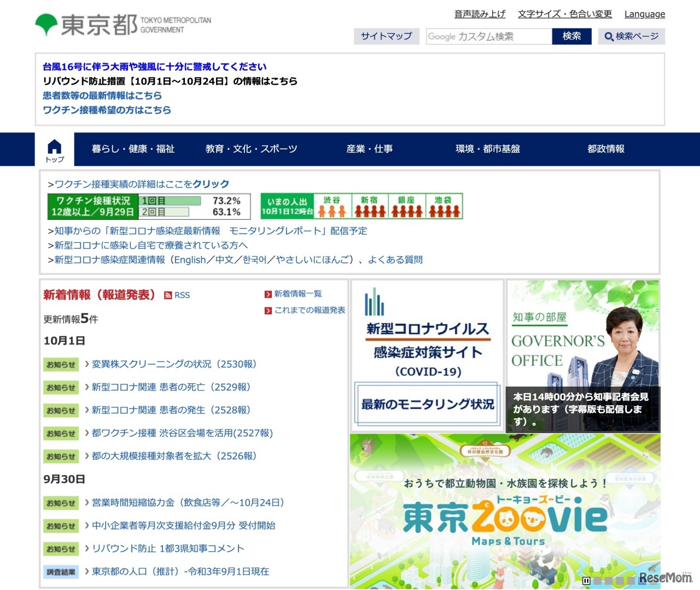Open 文字サイズ・色合い変更 settings link
Image resolution: width=700 pixels, height=590 pixels.
point(565,14)
